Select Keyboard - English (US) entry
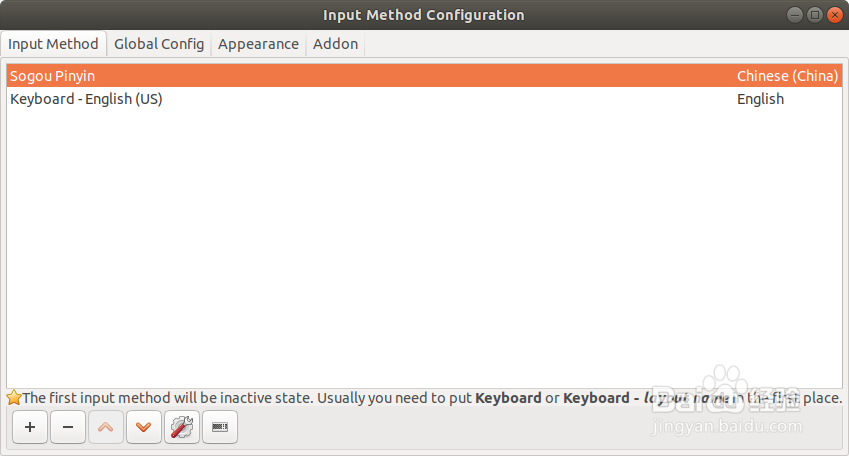Image resolution: width=849 pixels, height=456 pixels. 86,99
